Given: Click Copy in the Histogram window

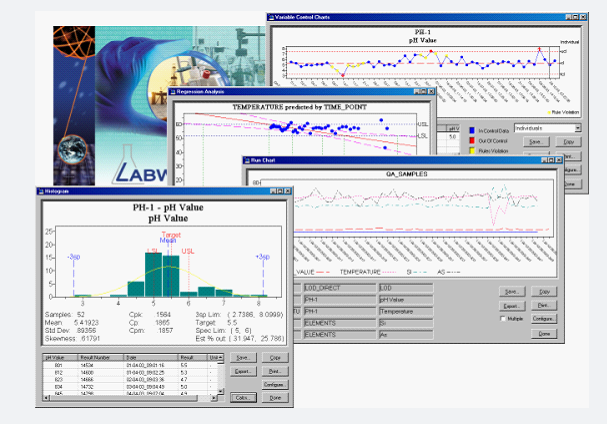Looking at the screenshot, I should click(x=275, y=358).
